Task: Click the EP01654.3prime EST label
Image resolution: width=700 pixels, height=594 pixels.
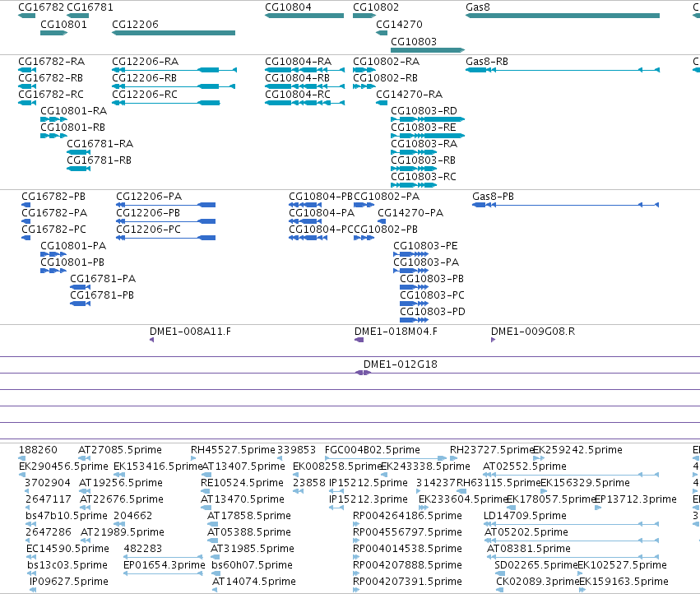Action: (165, 565)
